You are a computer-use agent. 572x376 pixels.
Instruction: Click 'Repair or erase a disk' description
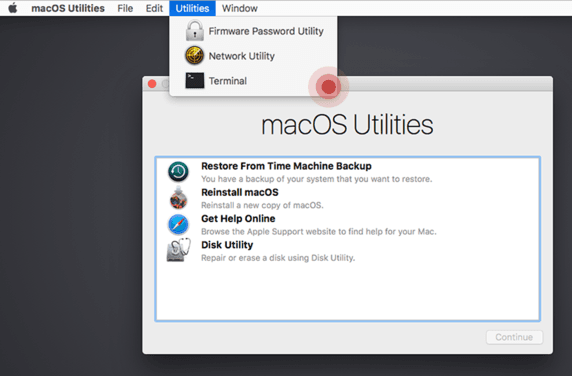278,258
